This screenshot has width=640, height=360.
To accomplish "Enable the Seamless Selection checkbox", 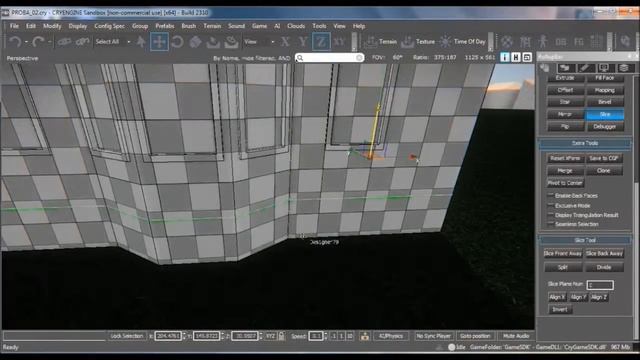I will 551,224.
